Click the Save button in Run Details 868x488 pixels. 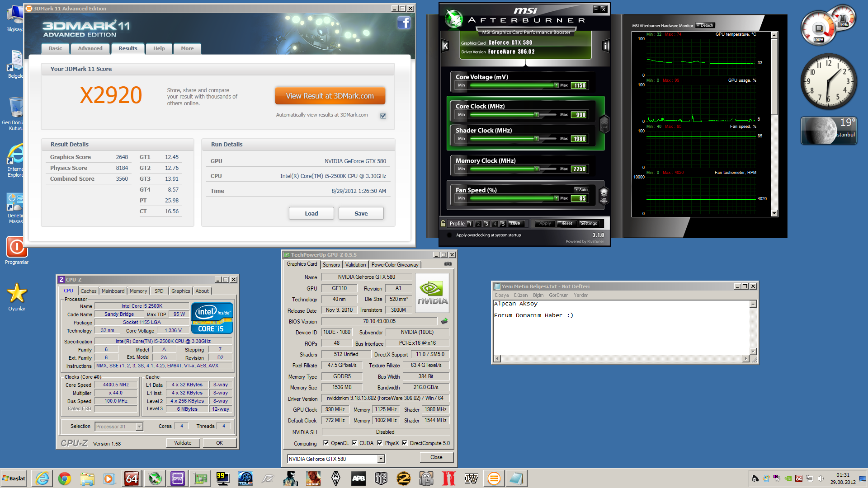[361, 213]
